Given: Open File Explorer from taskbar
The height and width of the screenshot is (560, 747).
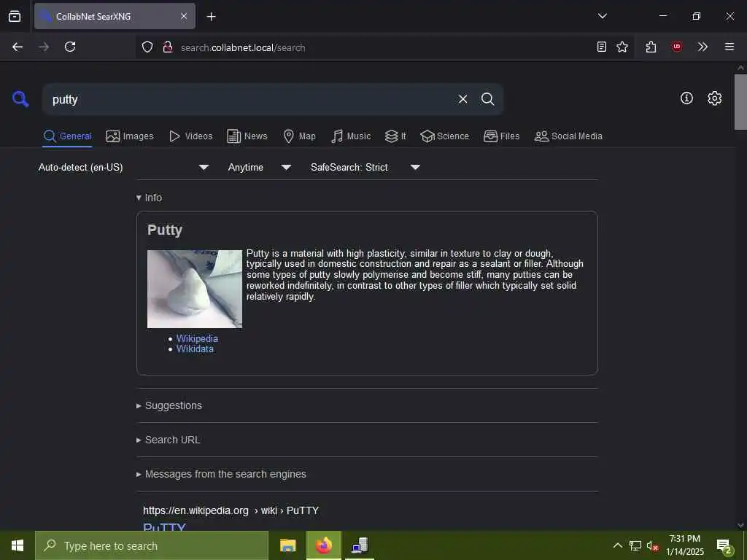Looking at the screenshot, I should [287, 545].
